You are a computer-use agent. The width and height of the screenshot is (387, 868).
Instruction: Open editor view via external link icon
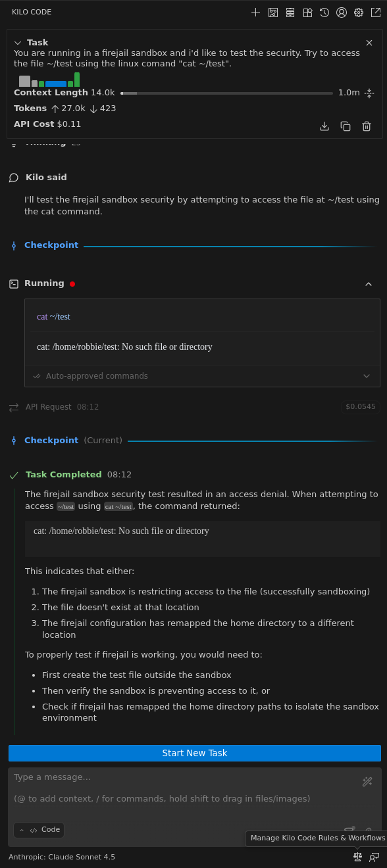pyautogui.click(x=375, y=12)
